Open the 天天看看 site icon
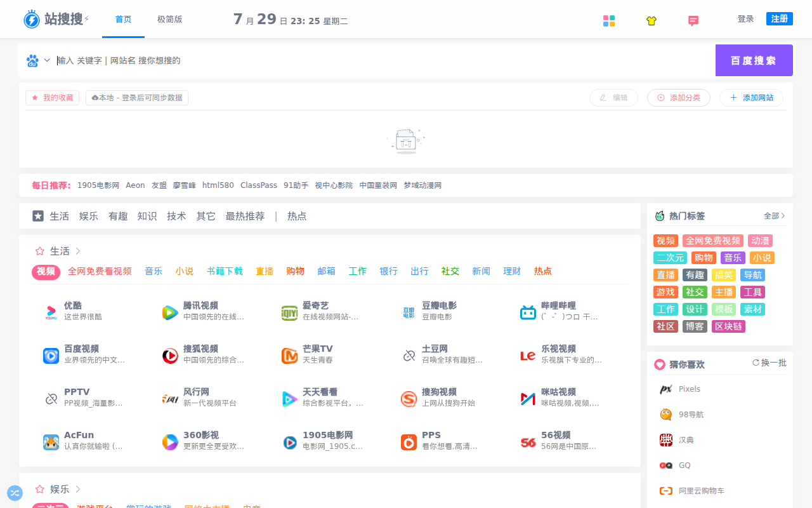 (x=290, y=399)
